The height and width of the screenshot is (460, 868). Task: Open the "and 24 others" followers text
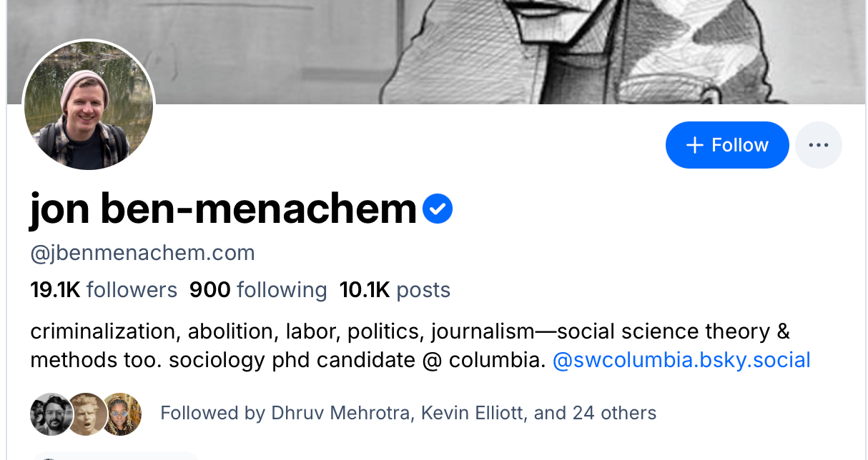point(595,413)
